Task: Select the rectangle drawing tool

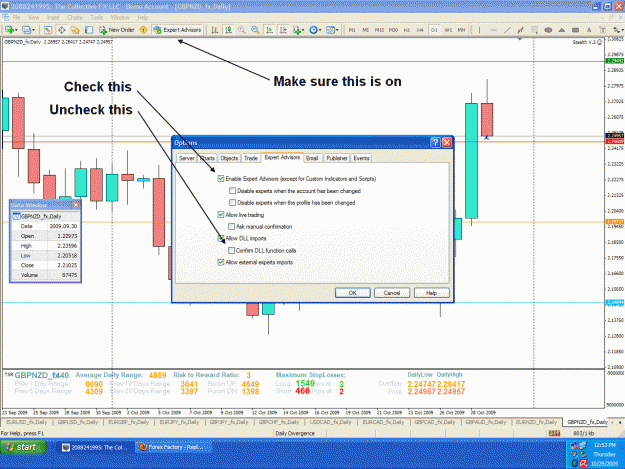Action: point(575,30)
